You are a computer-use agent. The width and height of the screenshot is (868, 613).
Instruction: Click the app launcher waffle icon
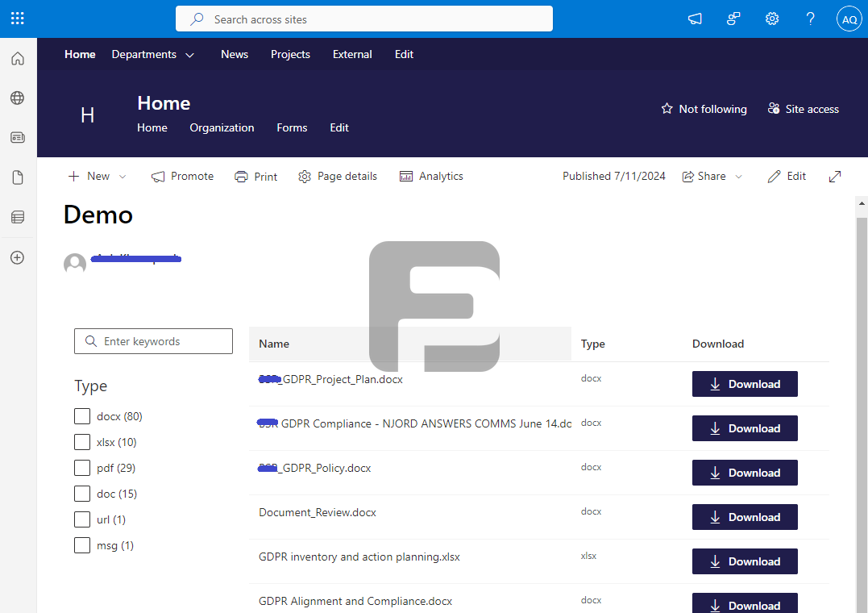(x=17, y=18)
